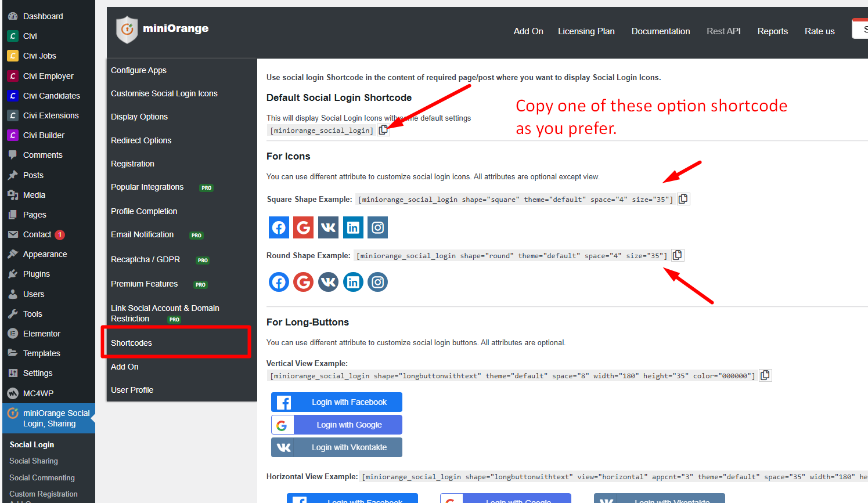Go to Licensing Plan tab
Viewport: 868px width, 503px height.
pyautogui.click(x=586, y=31)
